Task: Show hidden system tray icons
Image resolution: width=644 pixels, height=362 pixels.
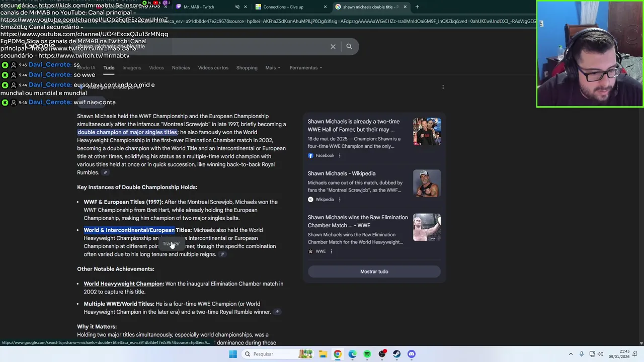Action: pyautogui.click(x=571, y=354)
